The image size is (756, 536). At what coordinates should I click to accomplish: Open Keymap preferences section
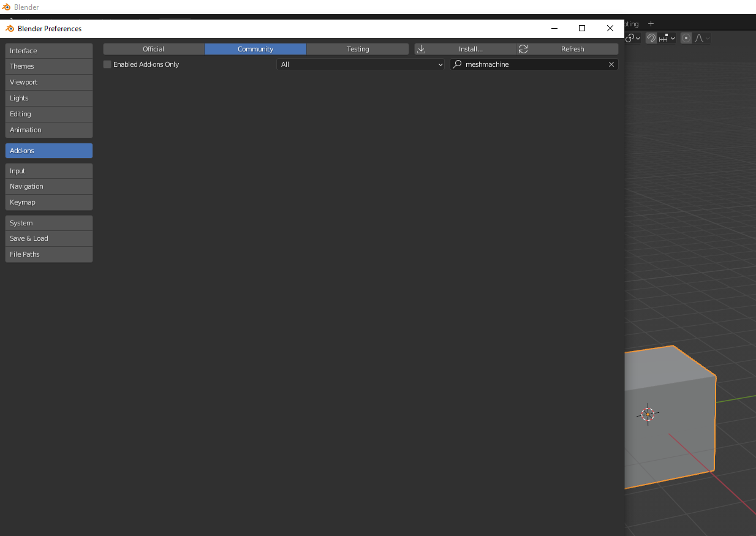(x=49, y=202)
